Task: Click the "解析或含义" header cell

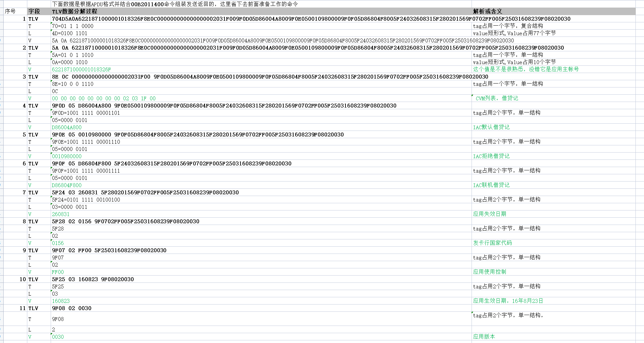Action: (487, 12)
